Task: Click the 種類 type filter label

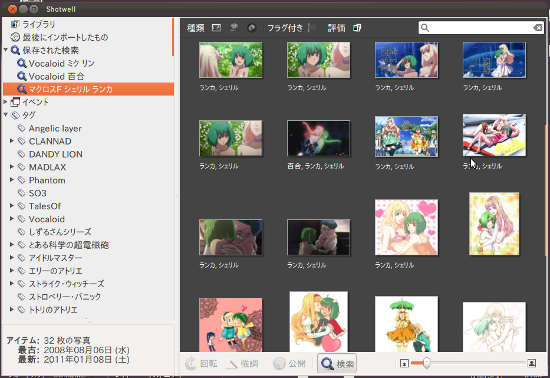Action: tap(196, 28)
